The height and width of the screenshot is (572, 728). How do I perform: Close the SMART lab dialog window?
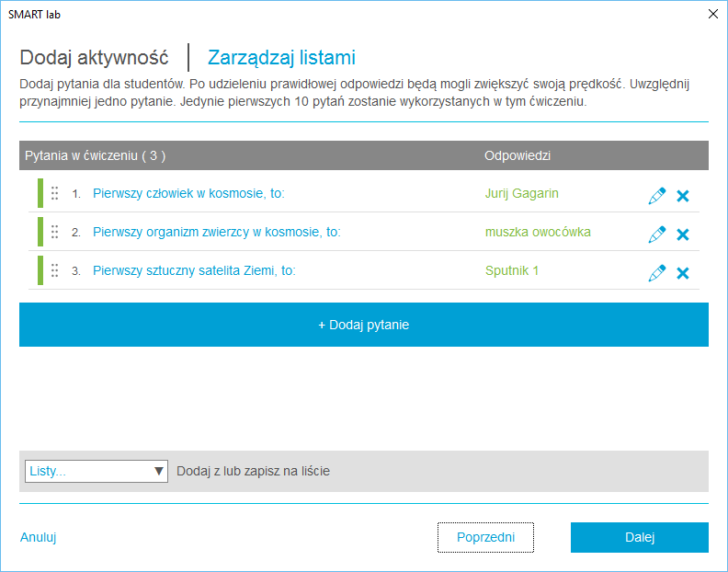tap(713, 14)
